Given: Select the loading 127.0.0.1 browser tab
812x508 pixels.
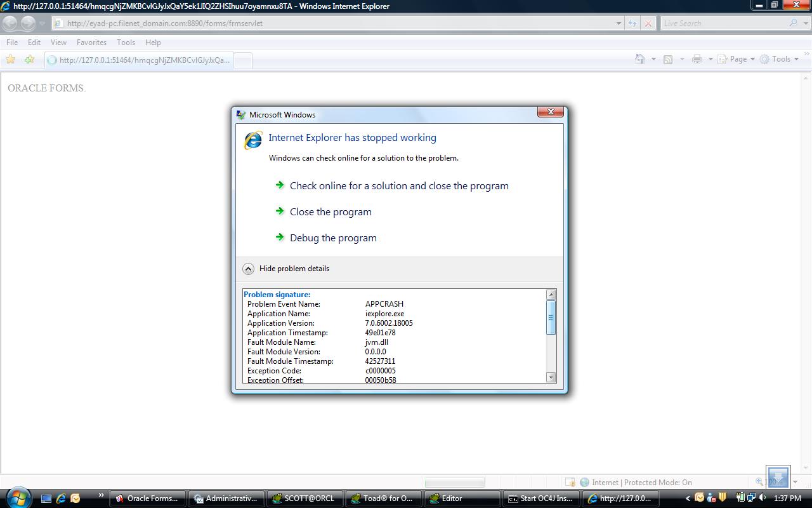Looking at the screenshot, I should click(138, 60).
